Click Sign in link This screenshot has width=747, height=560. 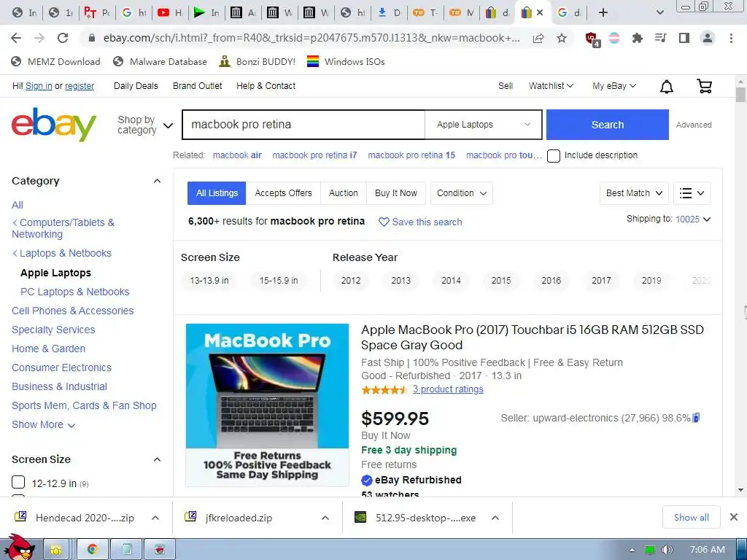39,86
